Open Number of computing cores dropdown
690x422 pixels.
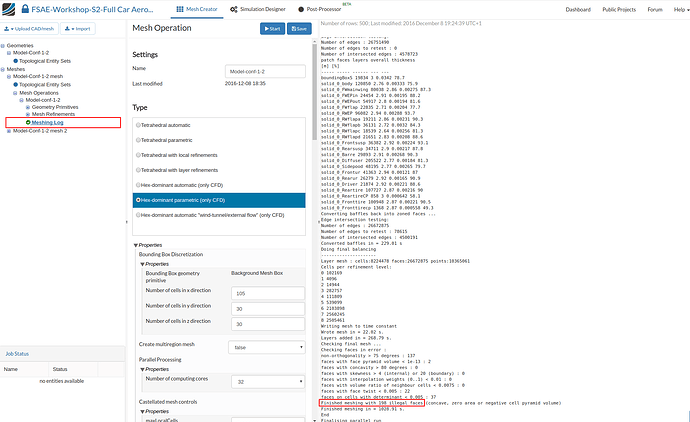268,382
